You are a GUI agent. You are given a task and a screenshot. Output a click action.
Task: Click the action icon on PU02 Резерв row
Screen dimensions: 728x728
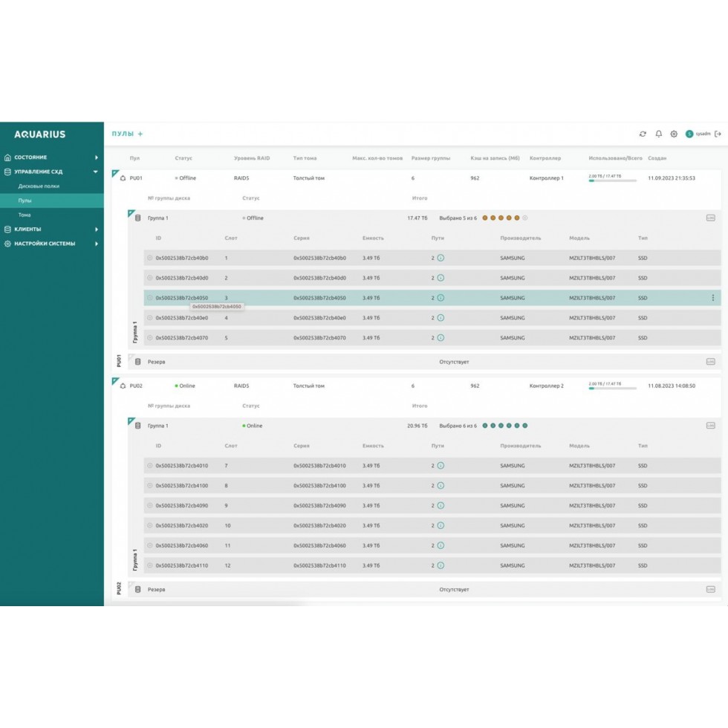[710, 589]
